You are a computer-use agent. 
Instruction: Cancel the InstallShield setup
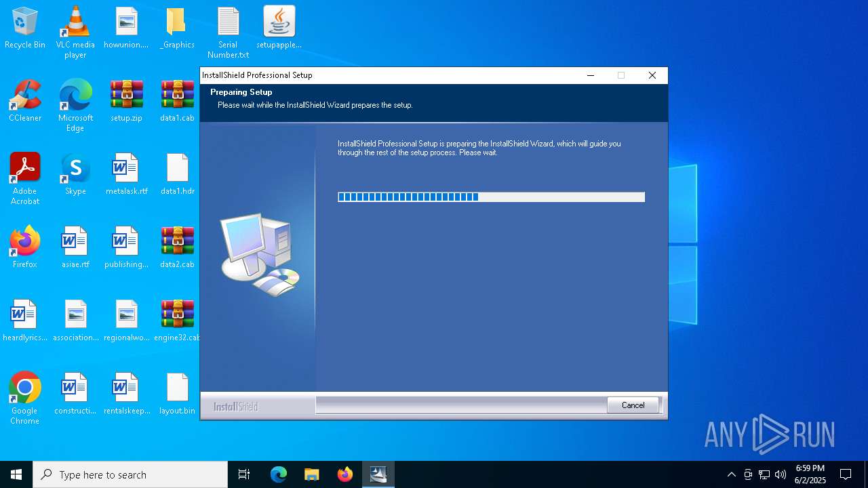point(633,405)
